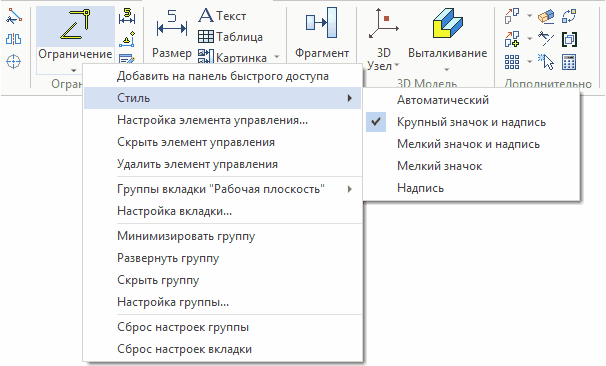Viewport: 606px width, 366px height.
Task: Click the copy icon with green plus
Action: click(512, 39)
